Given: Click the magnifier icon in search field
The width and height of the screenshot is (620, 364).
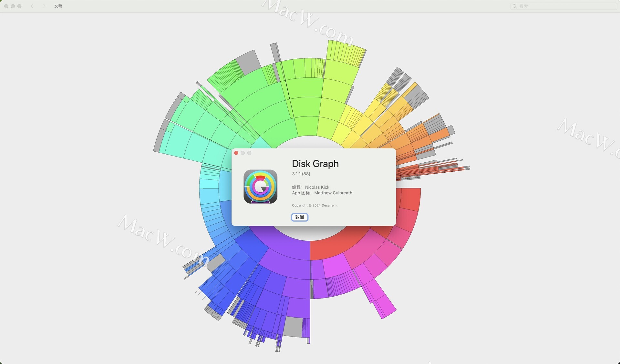Looking at the screenshot, I should click(x=515, y=6).
